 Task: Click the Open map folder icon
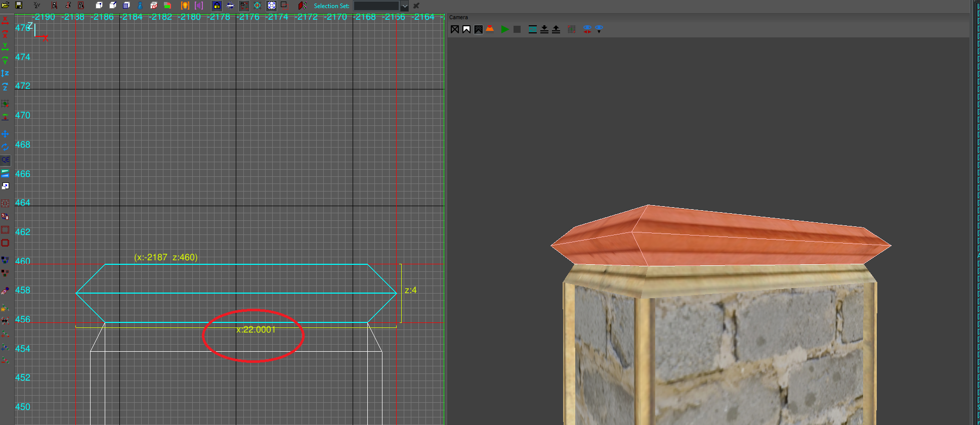(6, 6)
